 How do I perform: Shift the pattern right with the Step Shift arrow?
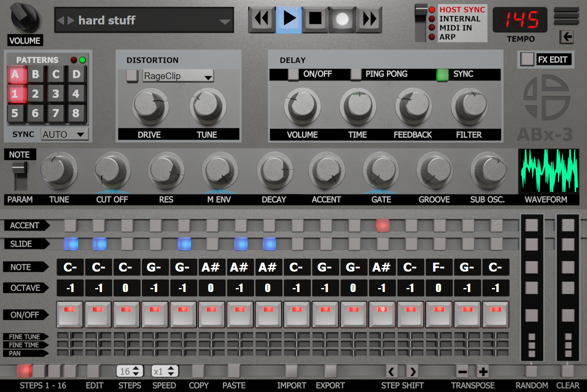[x=412, y=371]
